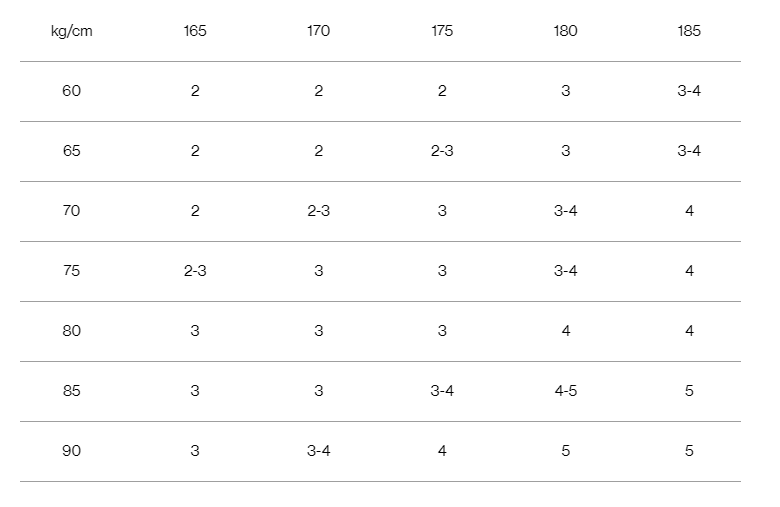Select size cell for 70 kg, 170 cm
The width and height of the screenshot is (780, 507).
click(318, 211)
